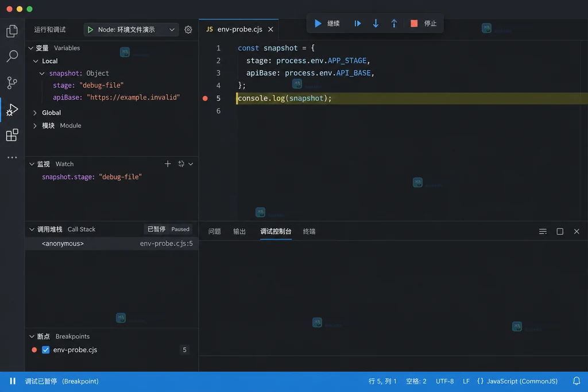Image resolution: width=588 pixels, height=392 pixels.
Task: Open the watch actions chevron menu
Action: [191, 164]
